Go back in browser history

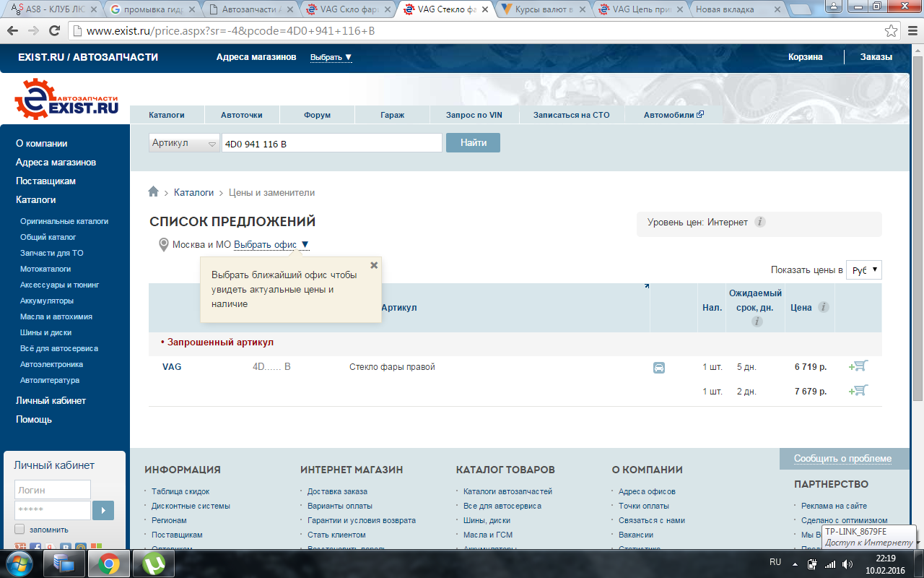click(13, 31)
